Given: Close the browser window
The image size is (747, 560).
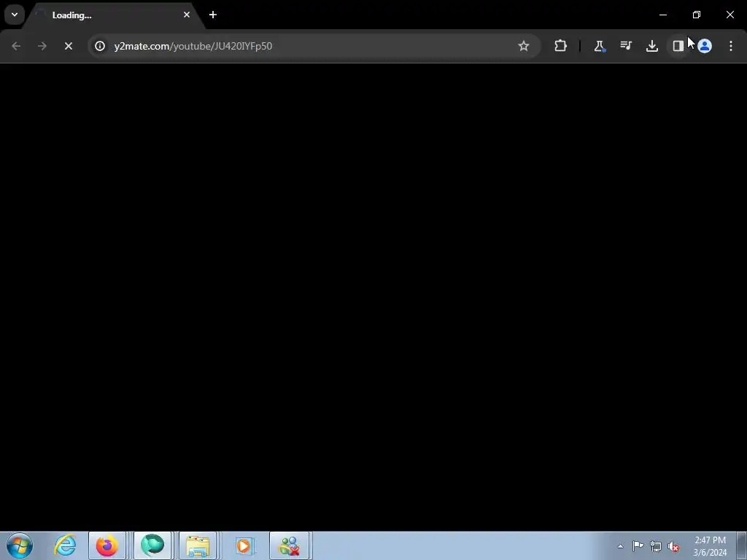Looking at the screenshot, I should point(729,15).
